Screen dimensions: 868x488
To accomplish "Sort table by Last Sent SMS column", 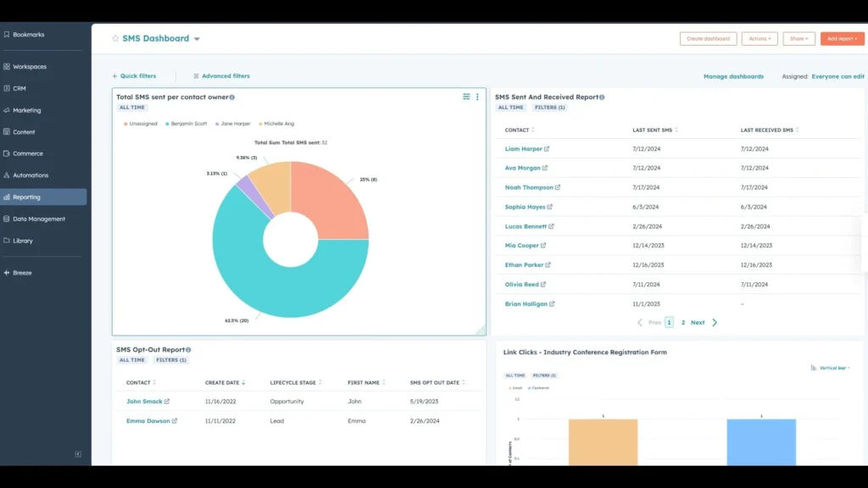I will pos(654,130).
